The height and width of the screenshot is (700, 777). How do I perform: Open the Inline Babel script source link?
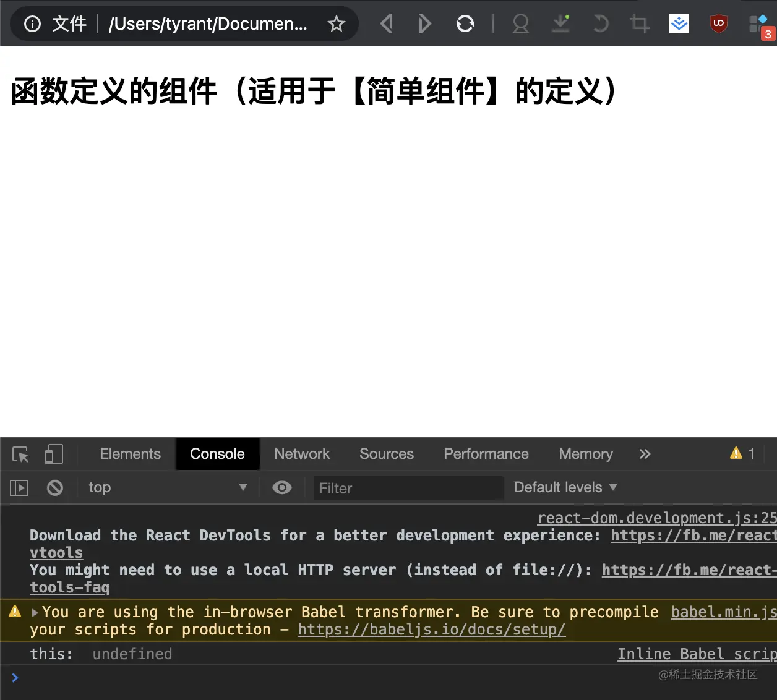pos(697,654)
